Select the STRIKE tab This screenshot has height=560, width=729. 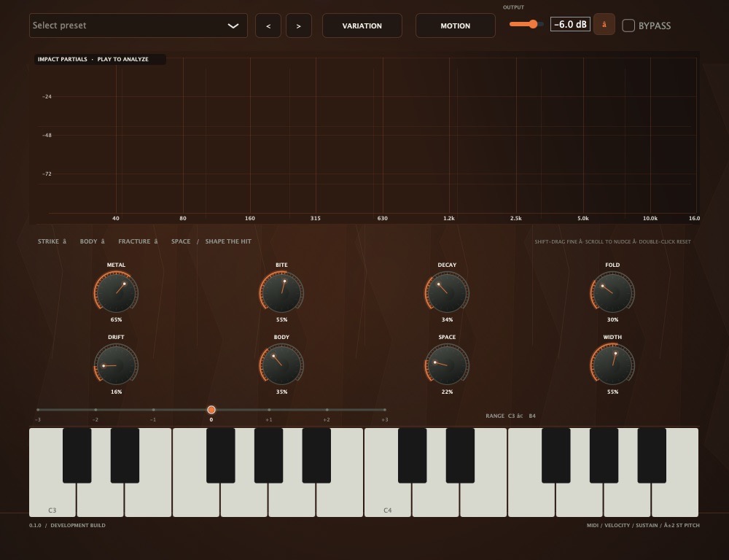point(48,241)
